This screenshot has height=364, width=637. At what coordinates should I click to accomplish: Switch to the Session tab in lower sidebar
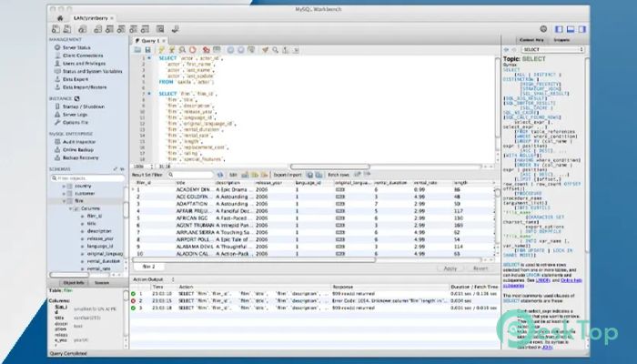(x=102, y=283)
